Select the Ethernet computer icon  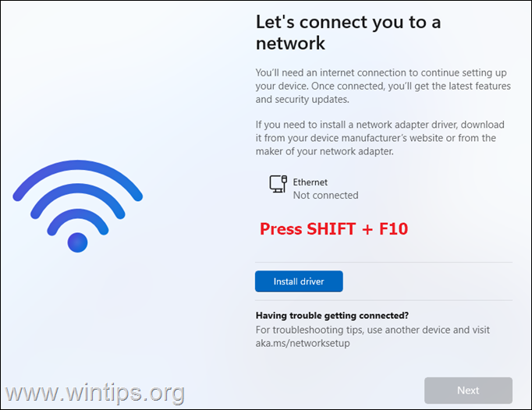point(278,184)
